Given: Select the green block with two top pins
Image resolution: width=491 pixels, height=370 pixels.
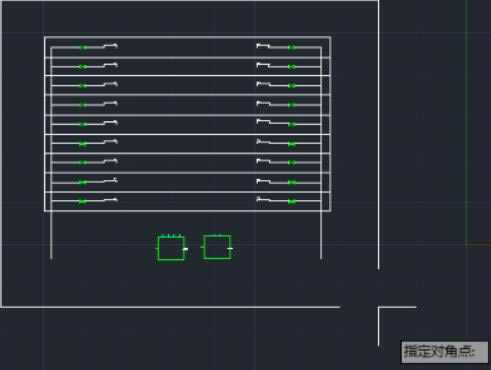Looking at the screenshot, I should pyautogui.click(x=217, y=247).
